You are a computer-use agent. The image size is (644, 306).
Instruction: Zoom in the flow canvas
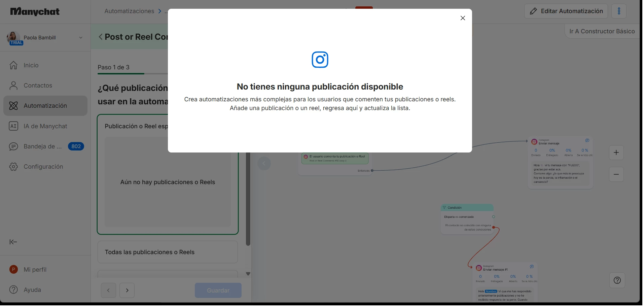click(616, 152)
